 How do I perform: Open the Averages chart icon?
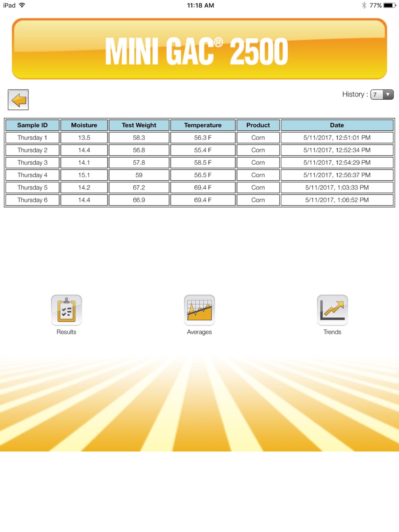click(x=199, y=310)
